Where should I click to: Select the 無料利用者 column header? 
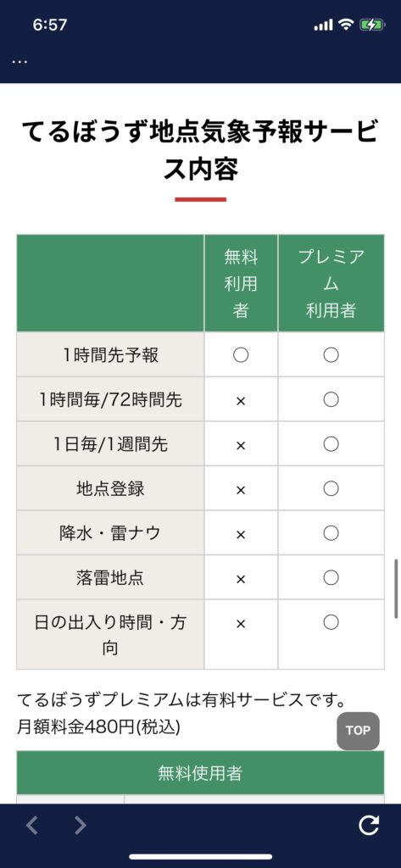click(241, 283)
